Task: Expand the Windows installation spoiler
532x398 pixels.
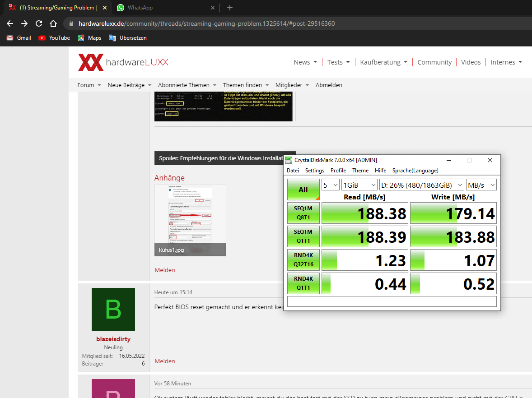Action: [220, 158]
